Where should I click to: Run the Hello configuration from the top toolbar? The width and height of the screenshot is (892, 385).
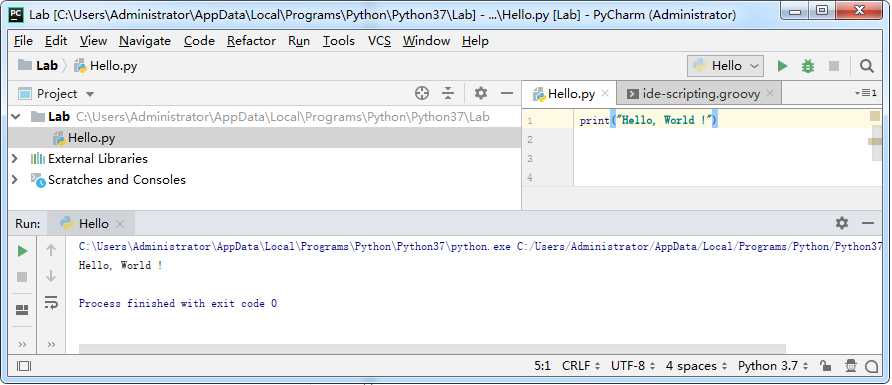pyautogui.click(x=783, y=66)
